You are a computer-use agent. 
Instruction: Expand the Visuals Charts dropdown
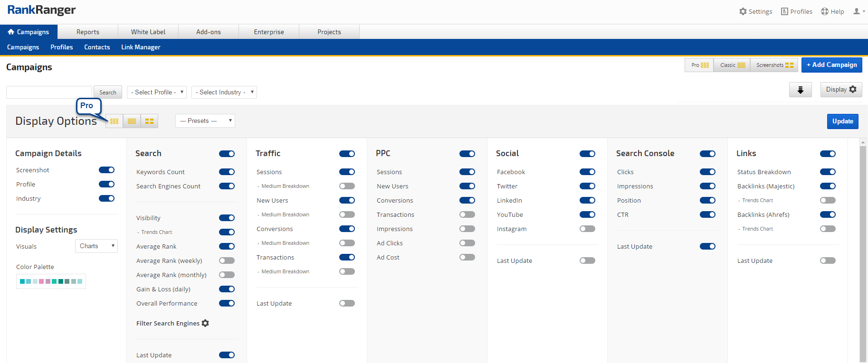click(96, 246)
